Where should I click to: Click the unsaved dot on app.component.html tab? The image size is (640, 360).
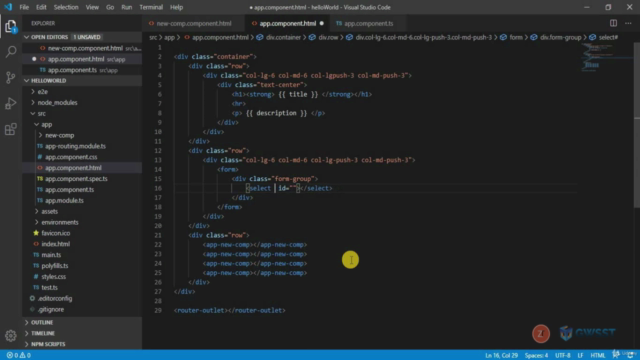(x=322, y=23)
